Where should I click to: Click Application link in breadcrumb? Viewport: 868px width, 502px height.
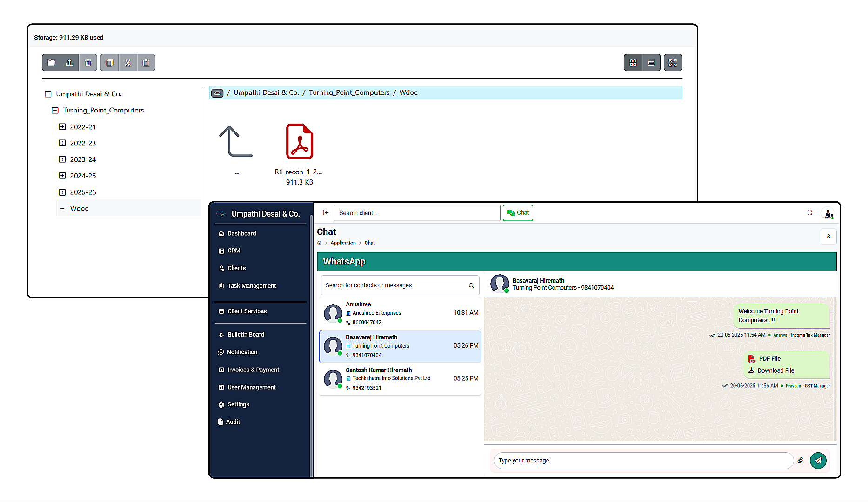coord(343,243)
